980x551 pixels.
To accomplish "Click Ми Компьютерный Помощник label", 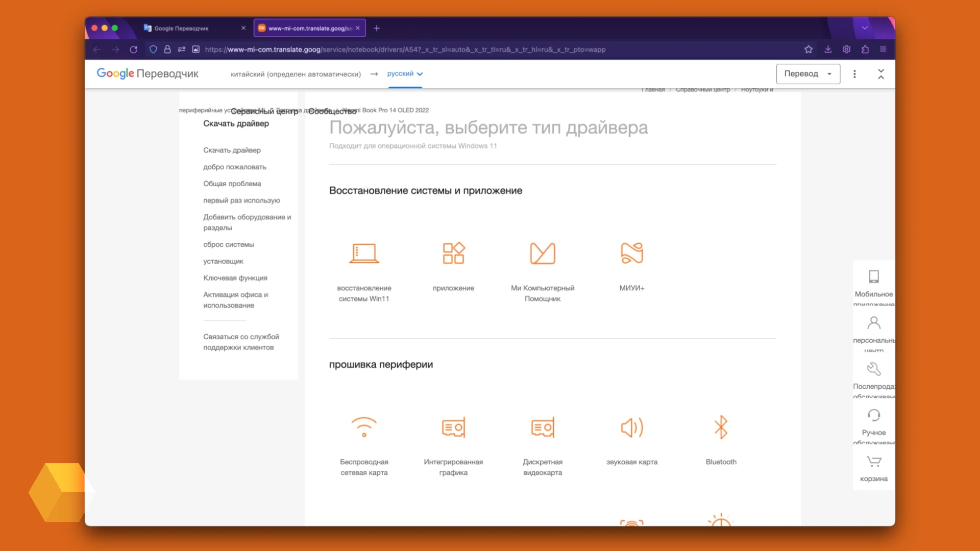I will [x=543, y=293].
